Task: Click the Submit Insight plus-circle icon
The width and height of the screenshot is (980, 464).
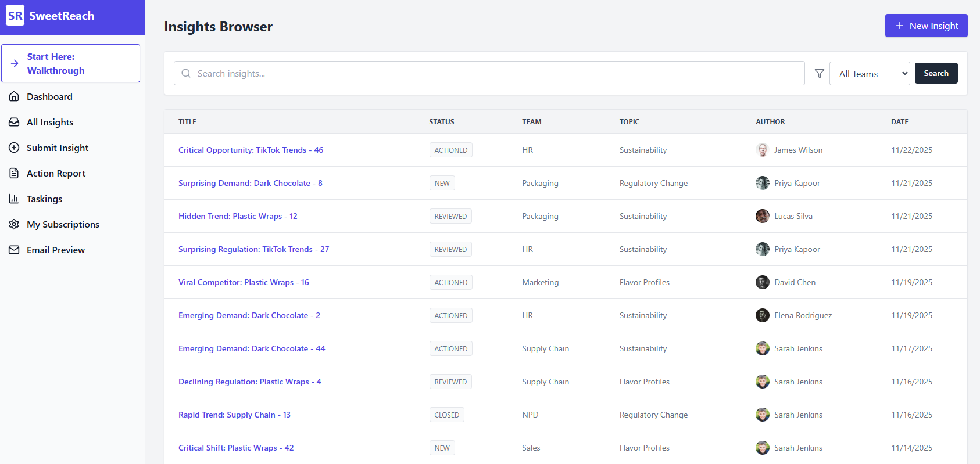Action: (14, 148)
